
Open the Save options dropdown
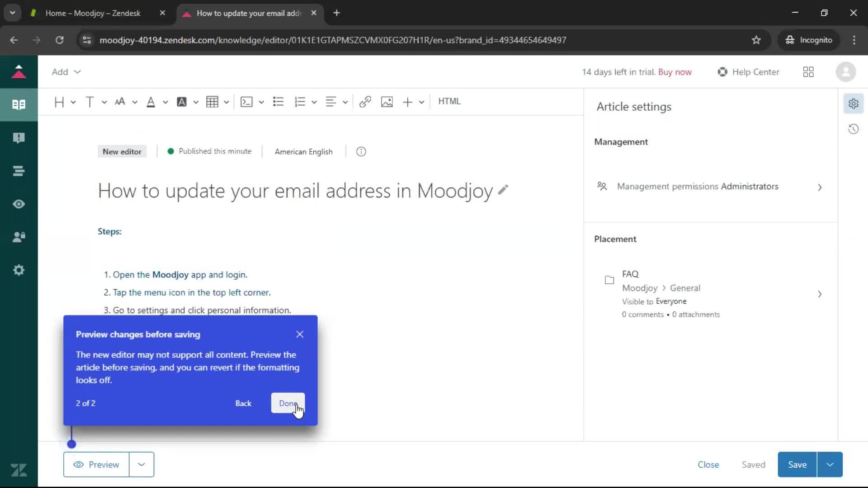click(x=830, y=465)
